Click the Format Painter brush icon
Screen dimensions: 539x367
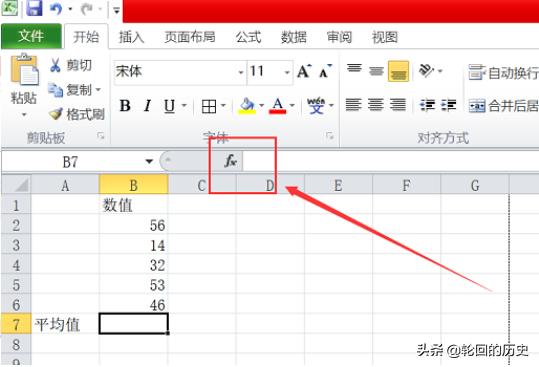coord(55,114)
